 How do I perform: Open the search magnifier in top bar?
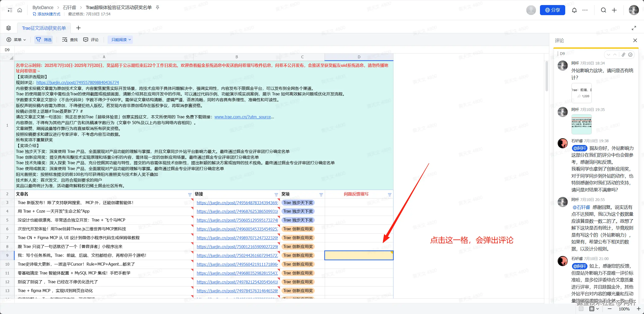[x=603, y=10]
